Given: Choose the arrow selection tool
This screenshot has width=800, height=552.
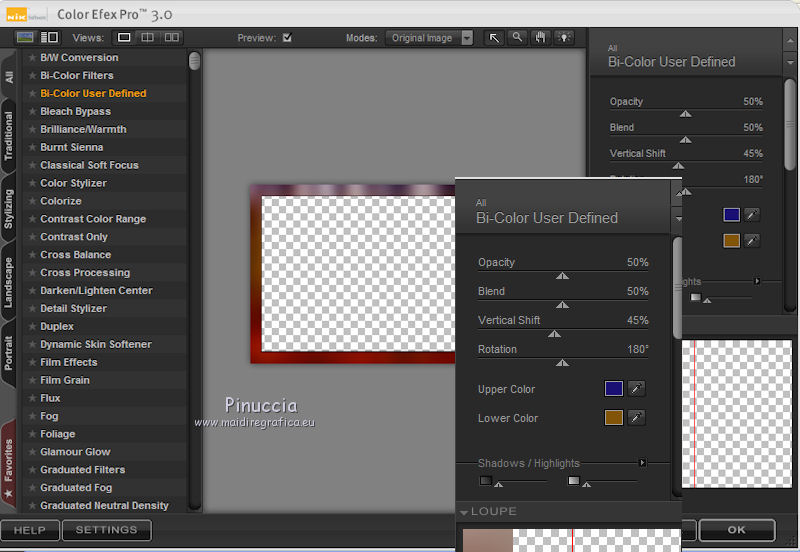Looking at the screenshot, I should (x=494, y=38).
